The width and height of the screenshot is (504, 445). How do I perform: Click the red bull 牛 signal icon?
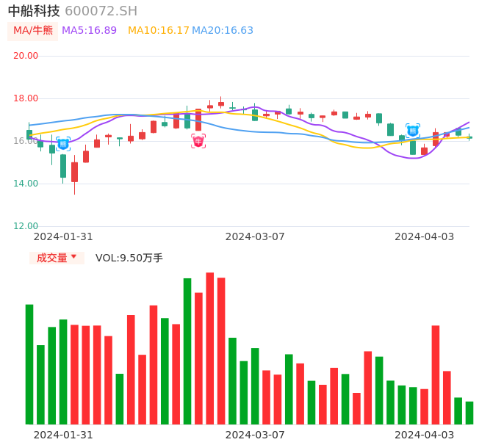point(198,141)
